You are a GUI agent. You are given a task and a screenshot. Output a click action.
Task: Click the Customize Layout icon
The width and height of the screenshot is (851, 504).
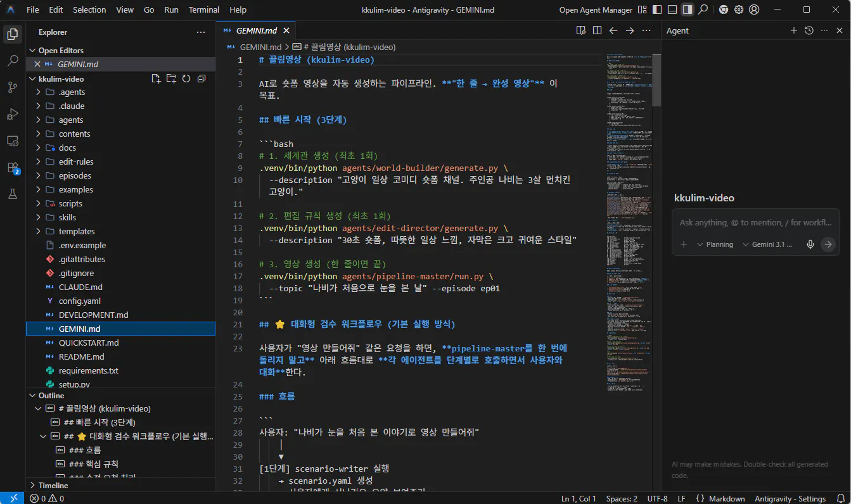(643, 9)
